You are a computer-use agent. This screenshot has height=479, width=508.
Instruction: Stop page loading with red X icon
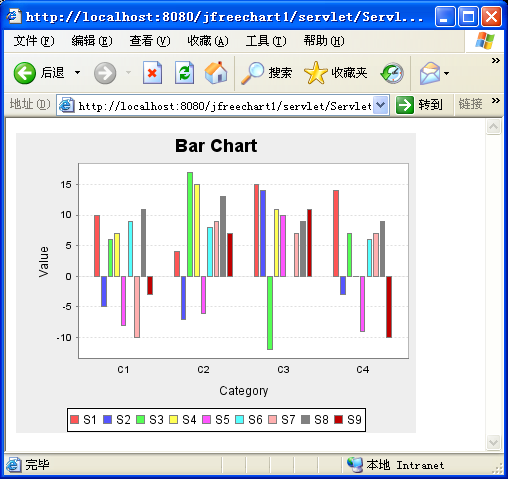[152, 73]
